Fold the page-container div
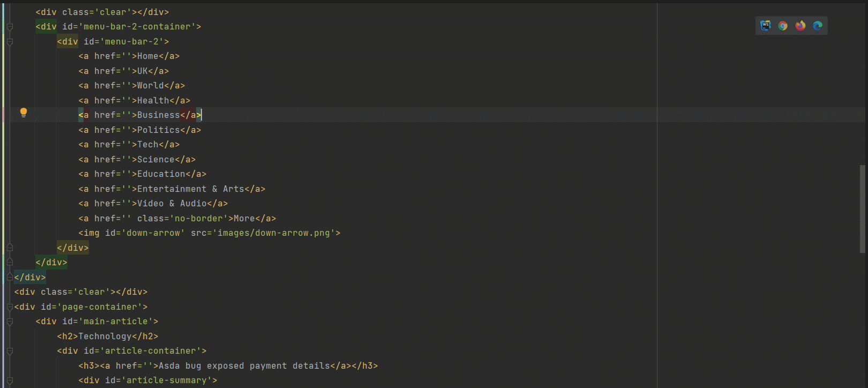Screen dimensions: 868x388 point(10,307)
